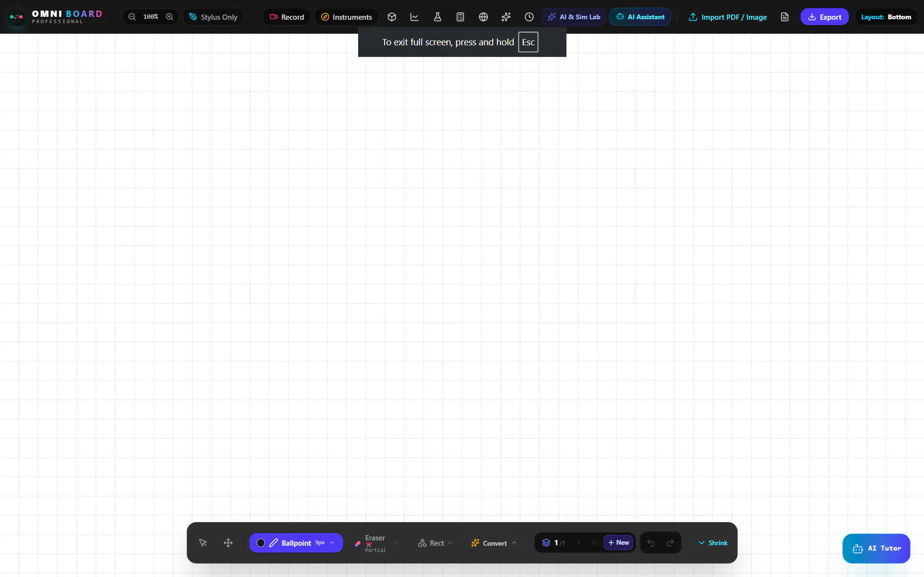
Task: Open the AI Assistant panel
Action: [640, 17]
